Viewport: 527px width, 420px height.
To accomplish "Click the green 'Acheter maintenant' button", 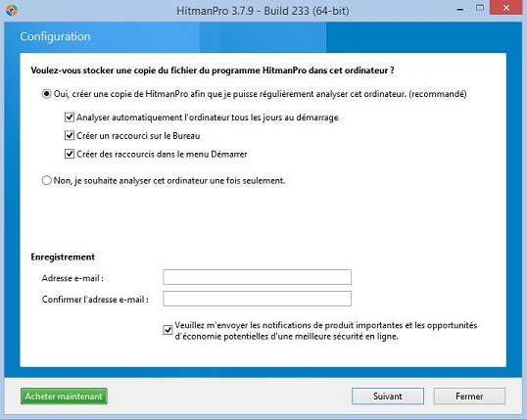I will pos(64,397).
